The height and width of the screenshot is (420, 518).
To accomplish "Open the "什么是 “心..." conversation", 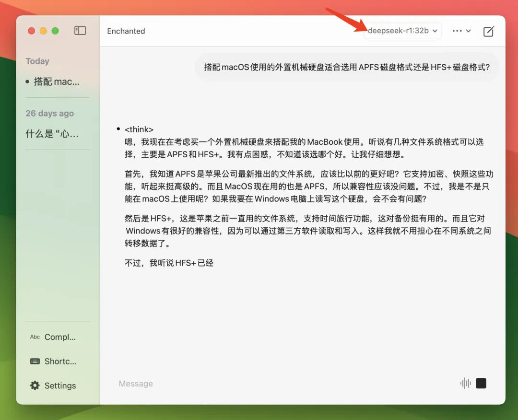I will [x=52, y=134].
